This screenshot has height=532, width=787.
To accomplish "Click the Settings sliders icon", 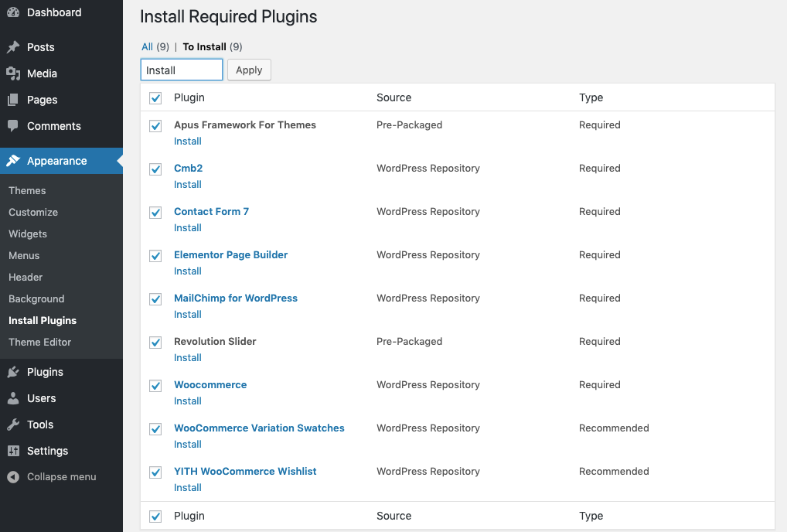I will point(13,451).
